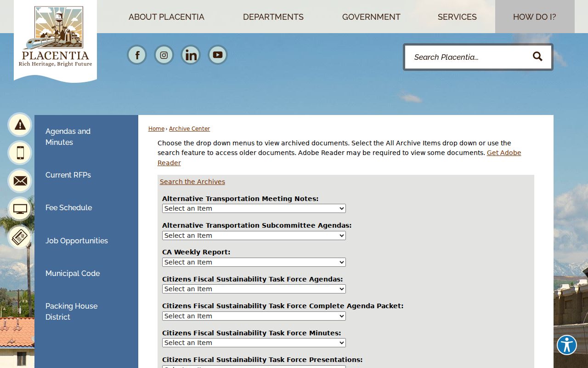Click the warning triangle alert icon
588x368 pixels.
20,125
